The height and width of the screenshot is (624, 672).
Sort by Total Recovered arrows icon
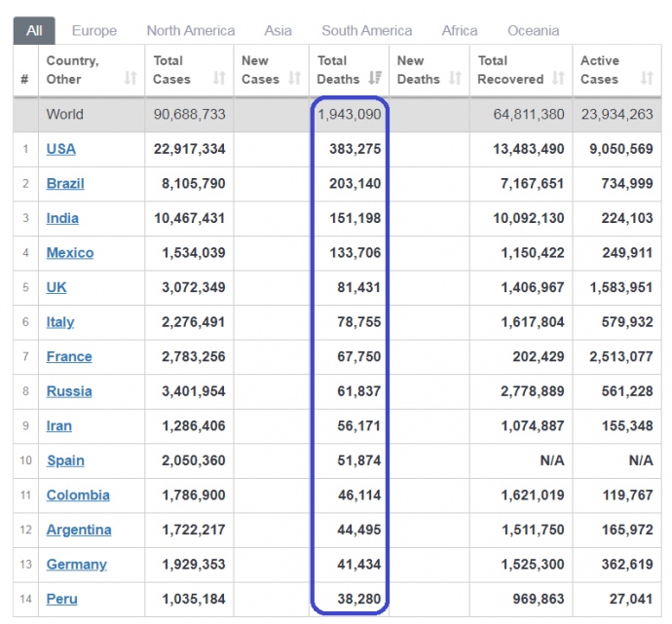pos(557,79)
